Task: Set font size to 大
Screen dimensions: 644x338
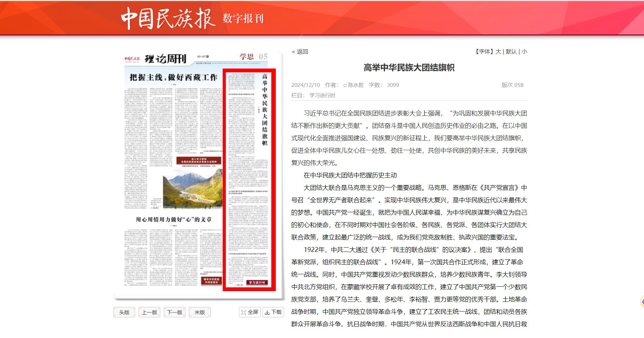Action: [498, 52]
